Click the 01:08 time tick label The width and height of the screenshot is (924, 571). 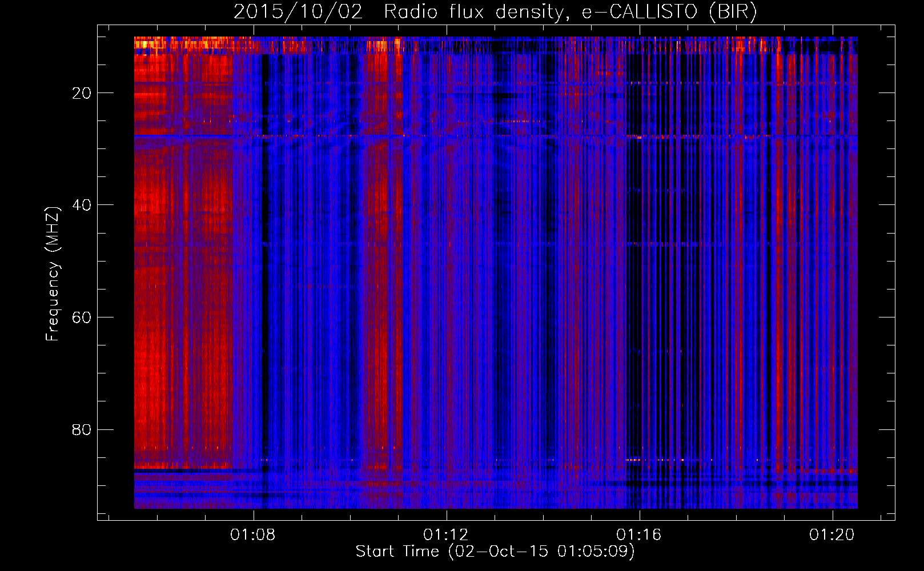tap(252, 534)
